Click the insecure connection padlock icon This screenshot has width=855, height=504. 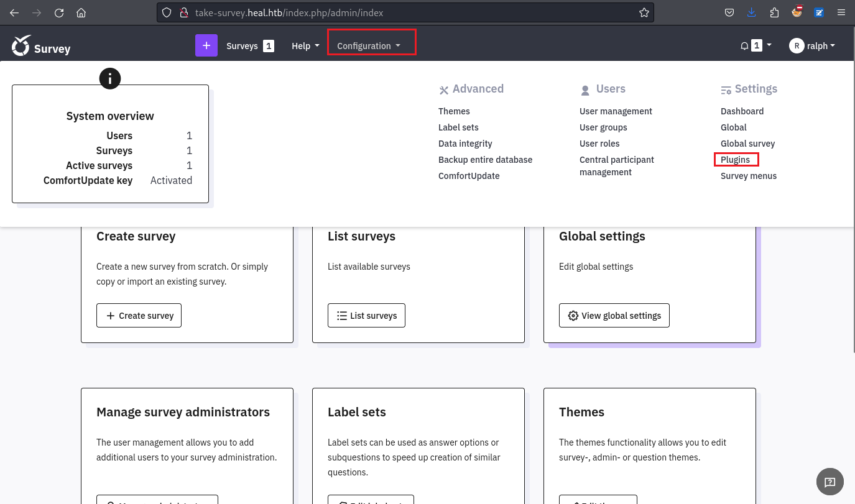click(x=183, y=12)
